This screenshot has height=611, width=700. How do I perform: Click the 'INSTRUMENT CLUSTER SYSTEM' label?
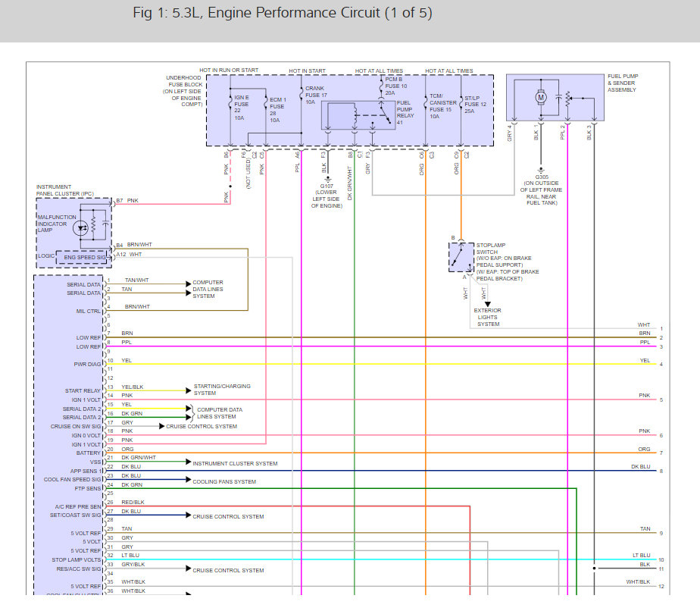point(235,464)
